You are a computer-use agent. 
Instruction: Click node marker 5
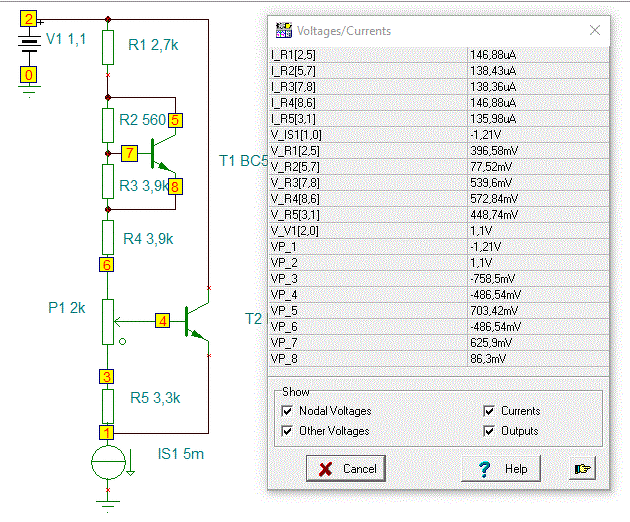click(x=175, y=120)
